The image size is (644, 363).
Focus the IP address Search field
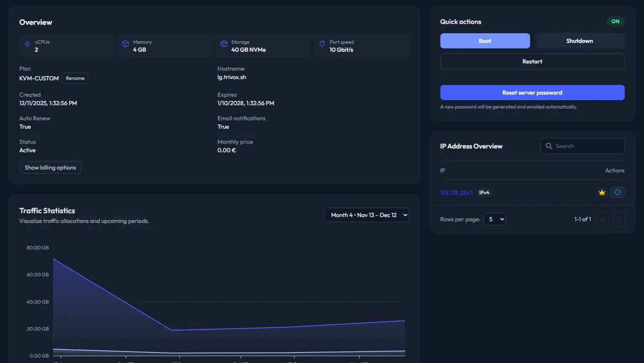(x=583, y=146)
